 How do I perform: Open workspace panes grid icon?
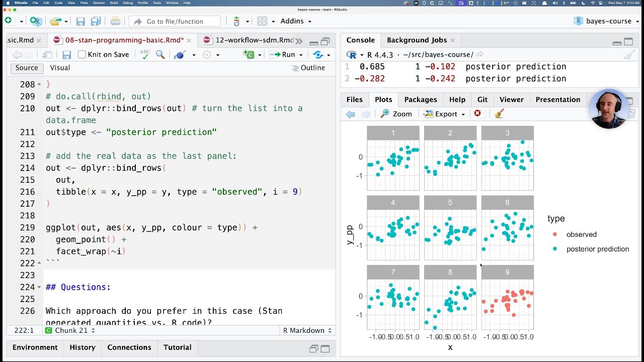(x=262, y=21)
